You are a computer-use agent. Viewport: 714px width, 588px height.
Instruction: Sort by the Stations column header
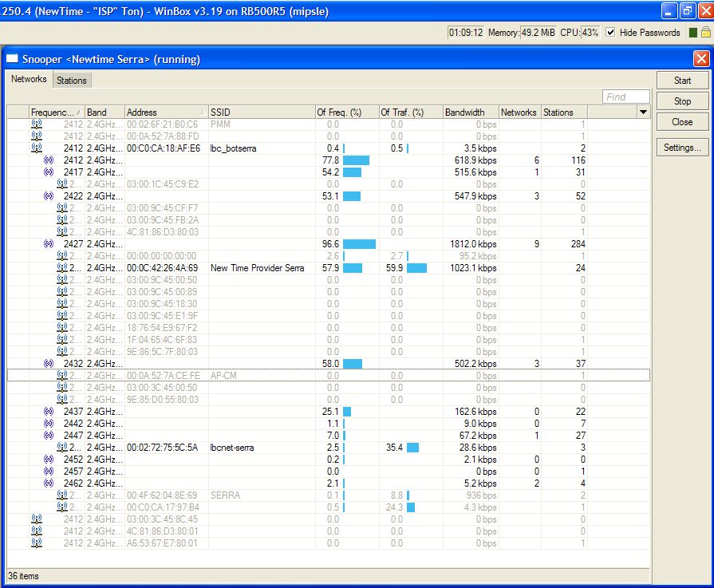[564, 112]
